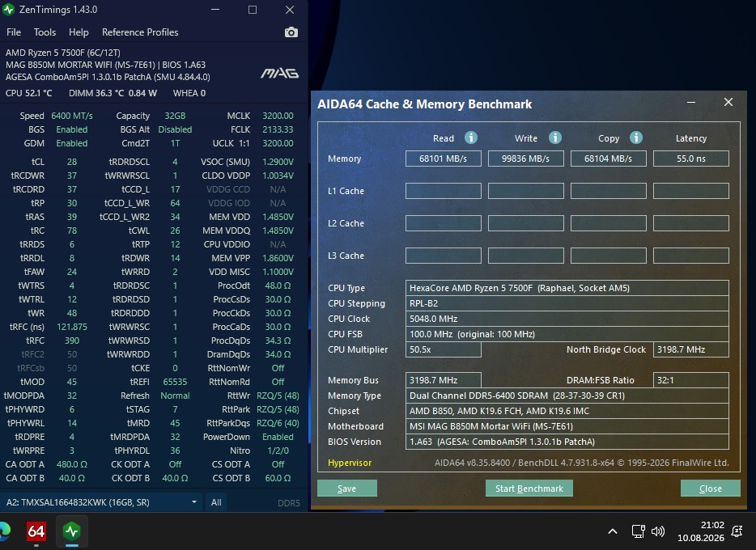Click the CPU Multiplier 50.5x field
The image size is (756, 550).
click(x=443, y=349)
